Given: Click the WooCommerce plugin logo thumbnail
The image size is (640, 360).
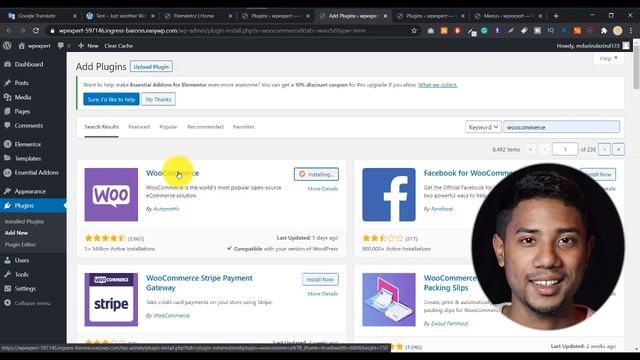Looking at the screenshot, I should (x=111, y=195).
